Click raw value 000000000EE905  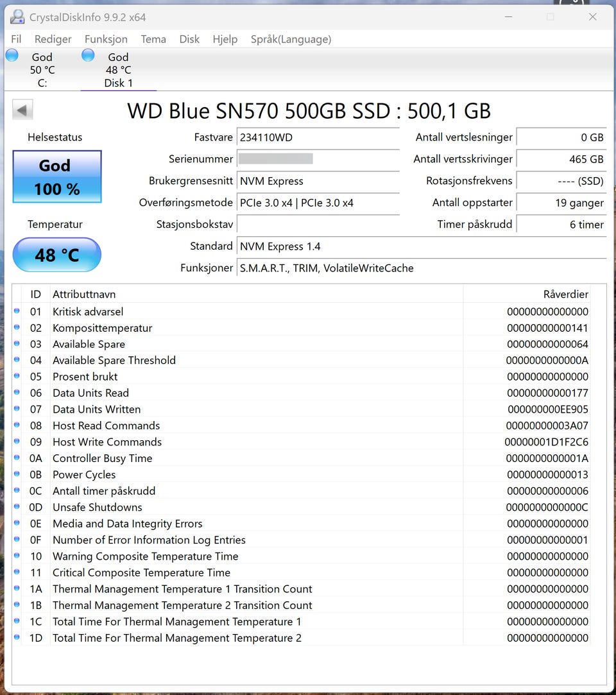pyautogui.click(x=548, y=409)
